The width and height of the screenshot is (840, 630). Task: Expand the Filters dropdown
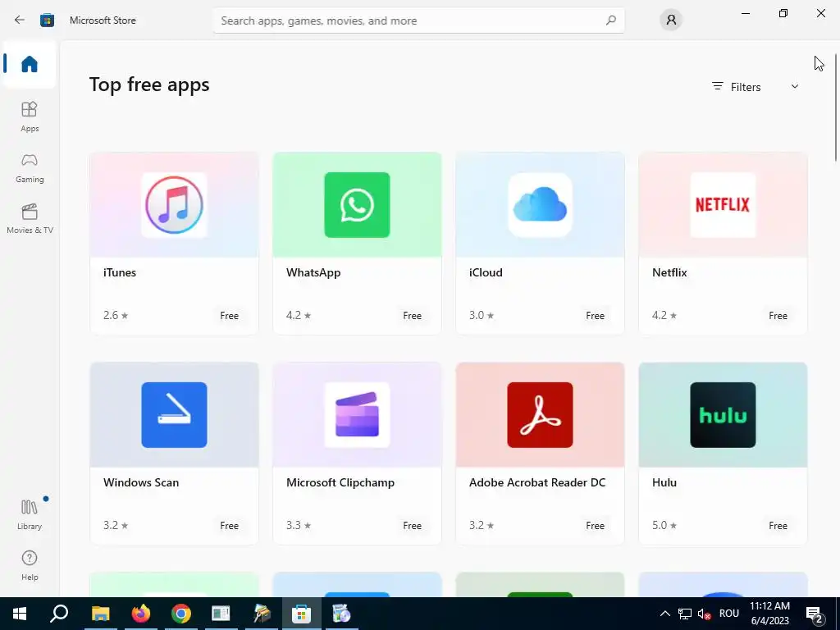(x=756, y=87)
